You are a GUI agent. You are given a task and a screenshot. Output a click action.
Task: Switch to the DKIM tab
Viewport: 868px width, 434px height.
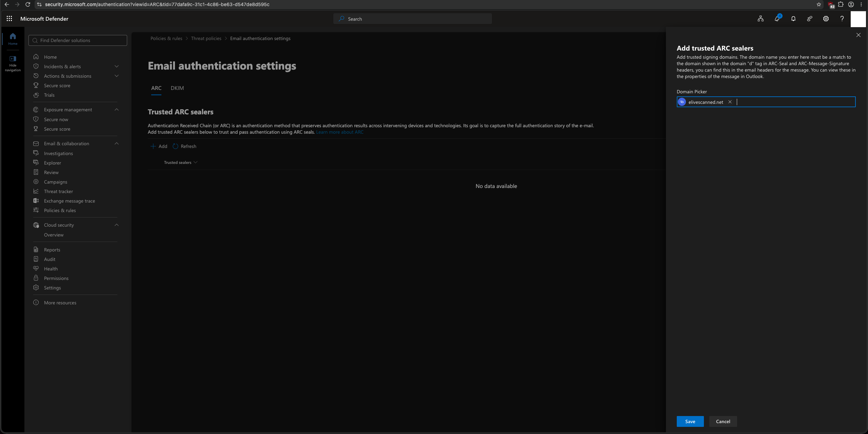pos(177,88)
